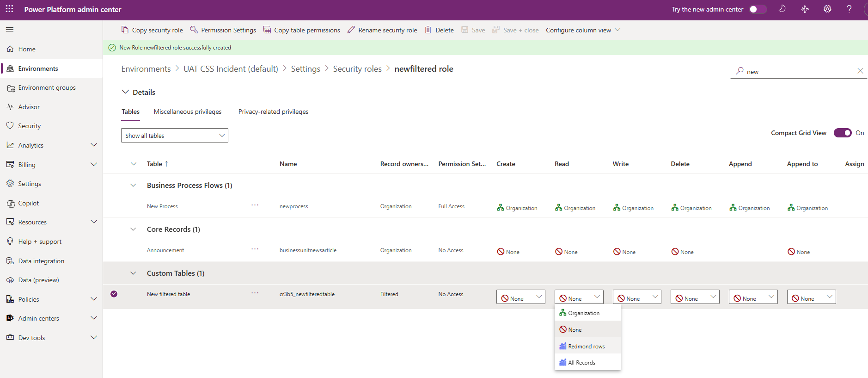
Task: Click Rename security role pencil button
Action: pyautogui.click(x=382, y=30)
